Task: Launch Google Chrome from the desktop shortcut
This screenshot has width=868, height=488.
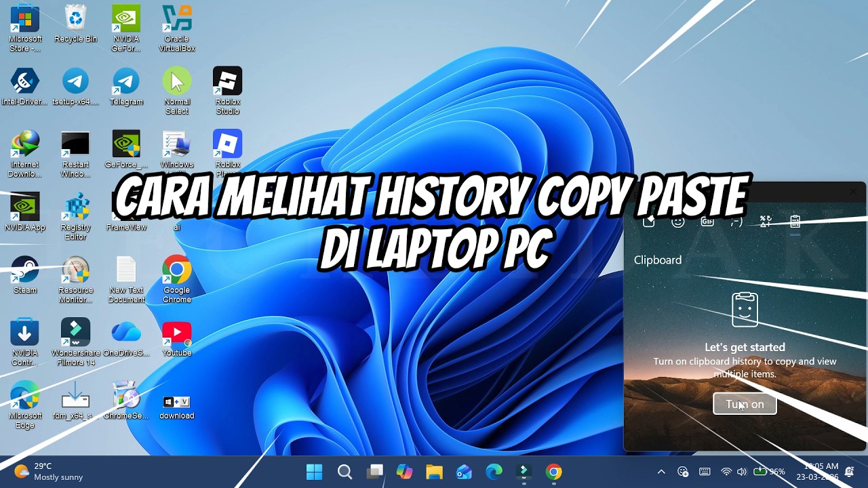Action: [x=177, y=280]
